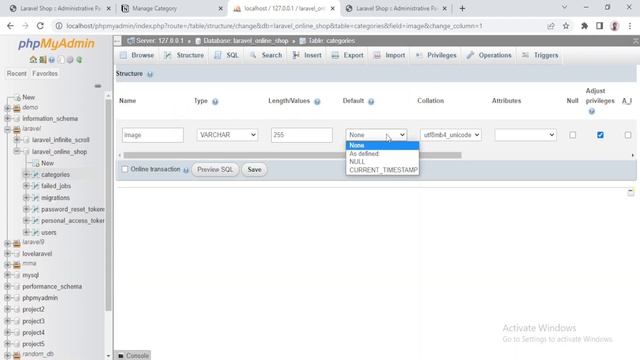This screenshot has height=360, width=640.
Task: Open Database laravel_online_shop breadcrumb link
Action: [x=246, y=41]
